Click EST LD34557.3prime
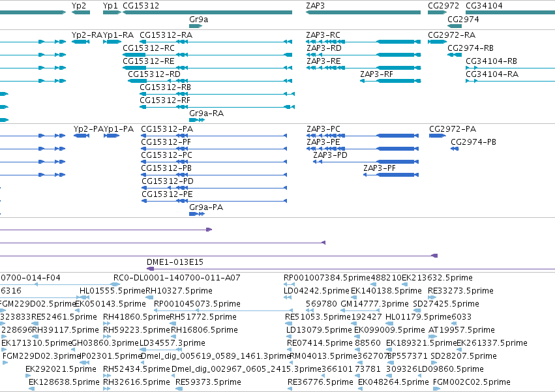Screen dimensions: 555x392 pyautogui.click(x=172, y=344)
